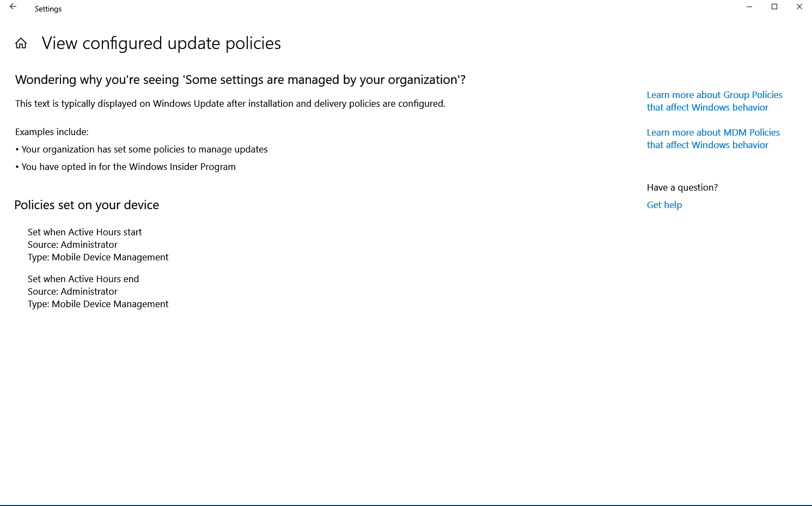Open Learn more about MDM Policies link

point(713,138)
